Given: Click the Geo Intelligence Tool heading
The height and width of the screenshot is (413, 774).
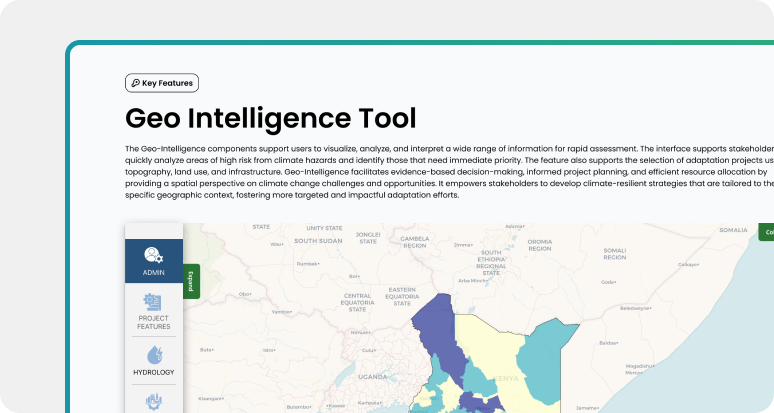Looking at the screenshot, I should (270, 118).
